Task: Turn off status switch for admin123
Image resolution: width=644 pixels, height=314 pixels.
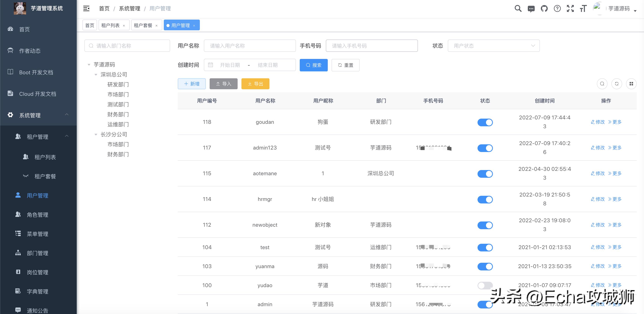Action: coord(485,148)
